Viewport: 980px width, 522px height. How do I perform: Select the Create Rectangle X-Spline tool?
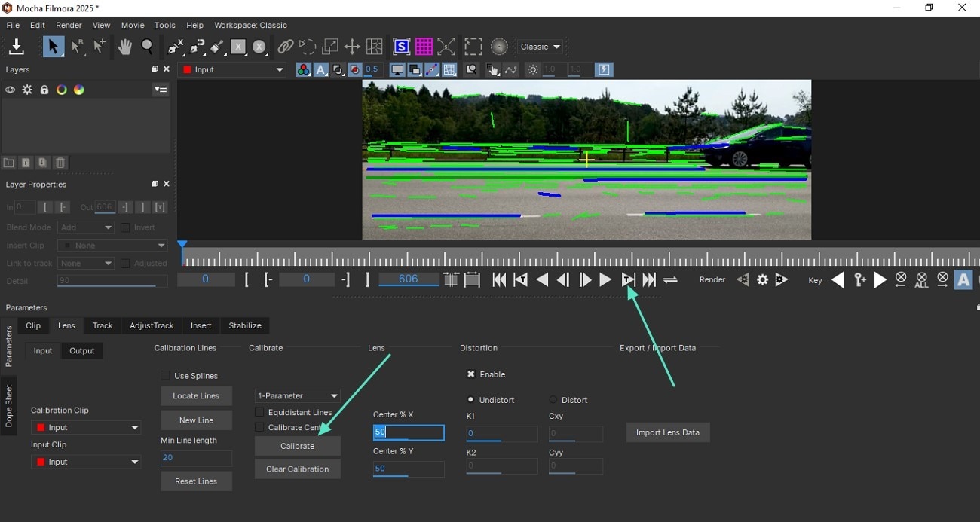tap(238, 47)
